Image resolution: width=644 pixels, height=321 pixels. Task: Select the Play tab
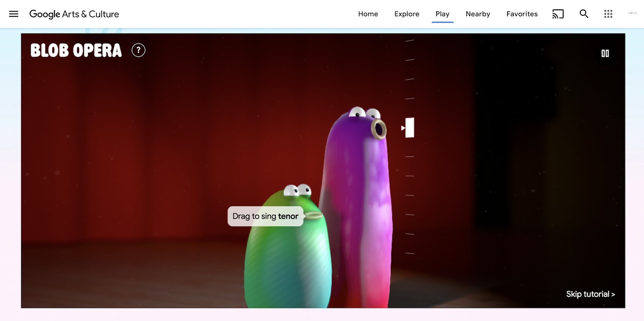tap(443, 14)
